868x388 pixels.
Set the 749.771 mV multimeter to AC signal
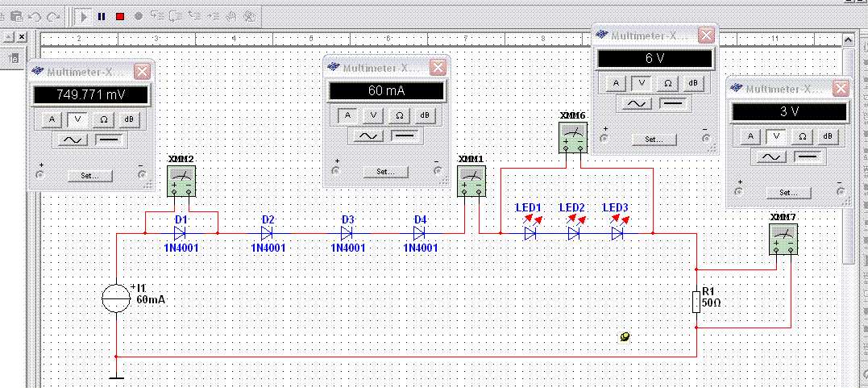click(73, 140)
